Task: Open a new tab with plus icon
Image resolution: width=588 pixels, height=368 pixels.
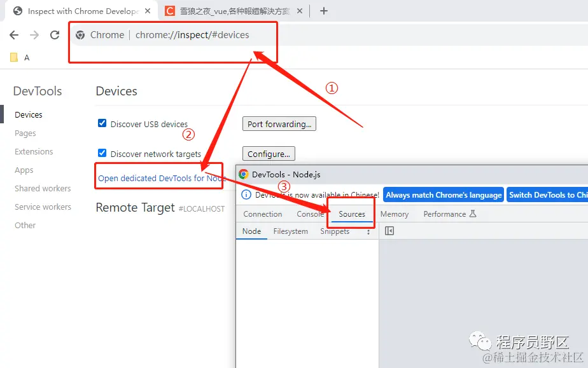Action: (x=324, y=11)
